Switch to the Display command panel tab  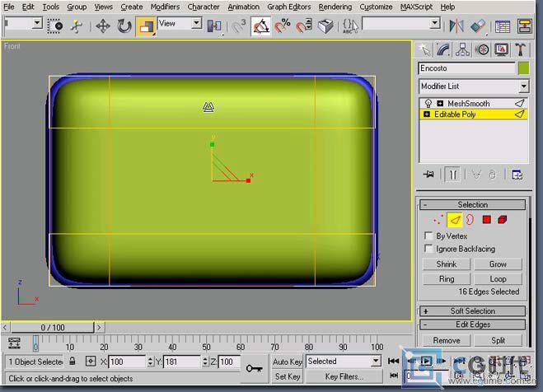tap(502, 49)
